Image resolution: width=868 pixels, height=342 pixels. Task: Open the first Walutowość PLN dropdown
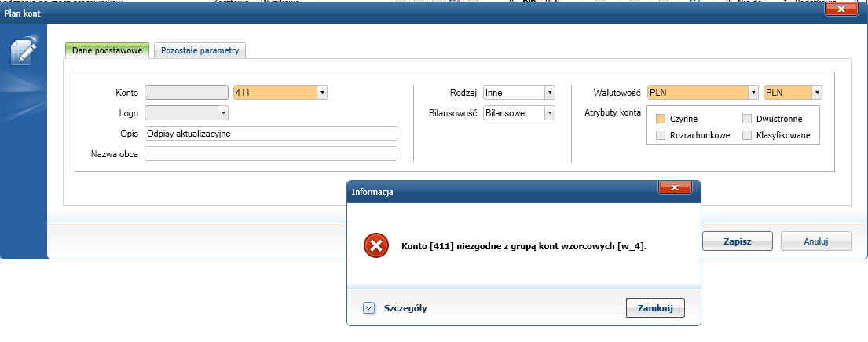753,92
